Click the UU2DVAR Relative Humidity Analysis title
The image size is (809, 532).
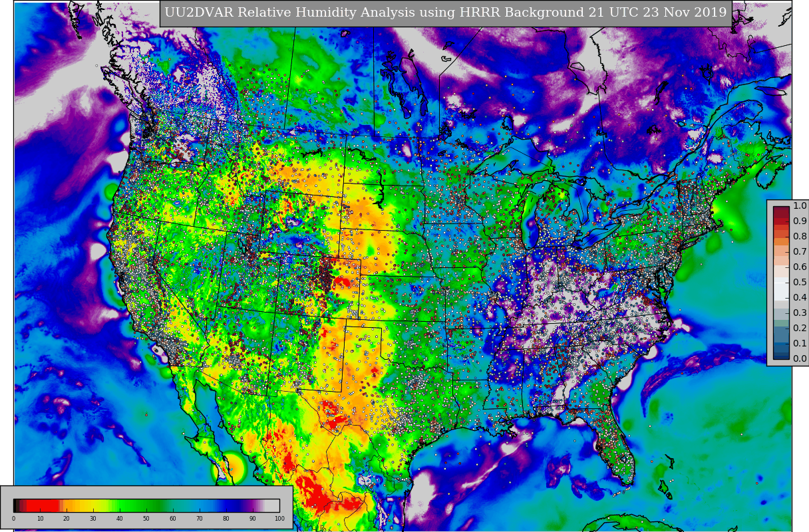pos(446,13)
